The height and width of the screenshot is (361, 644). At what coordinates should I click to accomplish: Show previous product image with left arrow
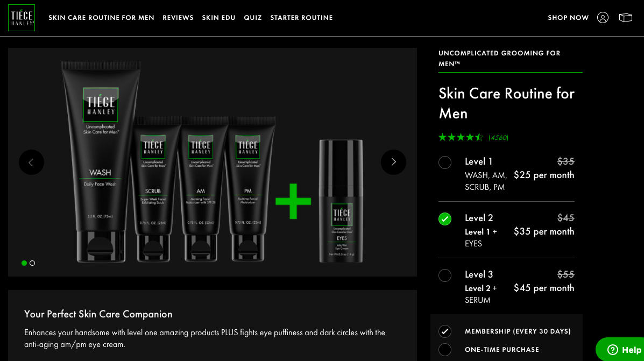31,162
